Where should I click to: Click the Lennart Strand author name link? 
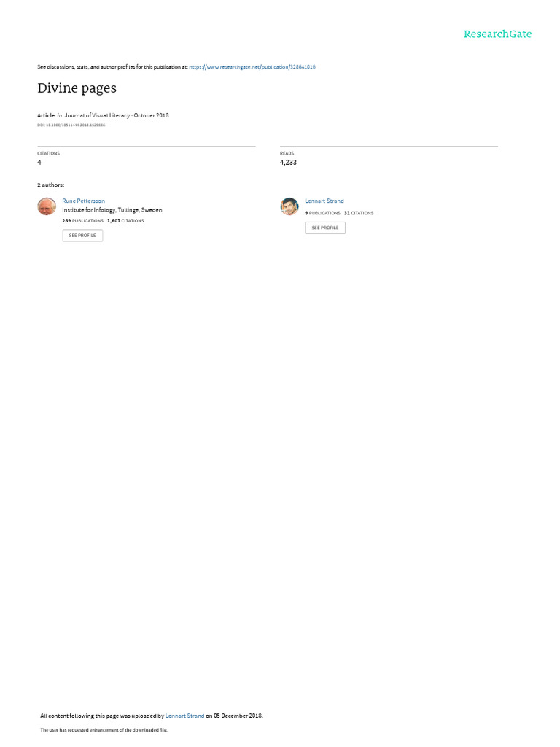[324, 201]
